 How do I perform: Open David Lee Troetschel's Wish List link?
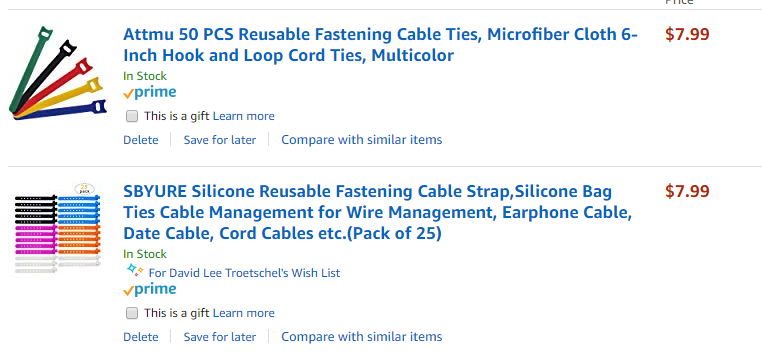pos(244,273)
